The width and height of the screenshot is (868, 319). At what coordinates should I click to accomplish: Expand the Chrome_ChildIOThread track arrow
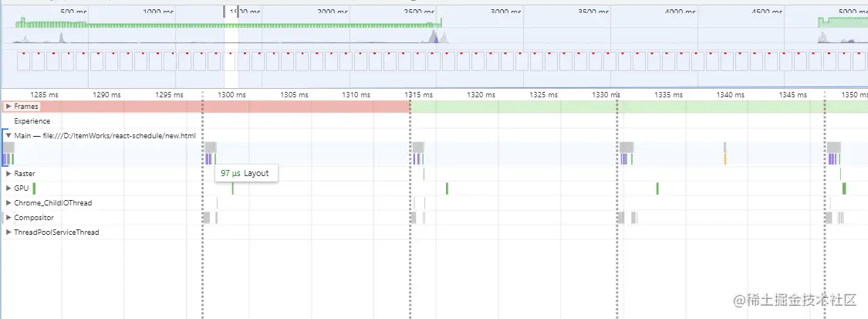point(8,202)
